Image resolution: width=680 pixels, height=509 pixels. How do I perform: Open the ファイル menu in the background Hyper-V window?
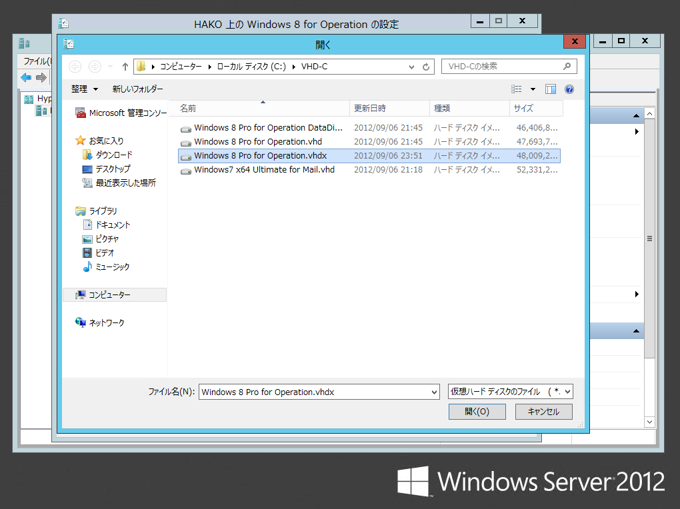click(x=37, y=61)
